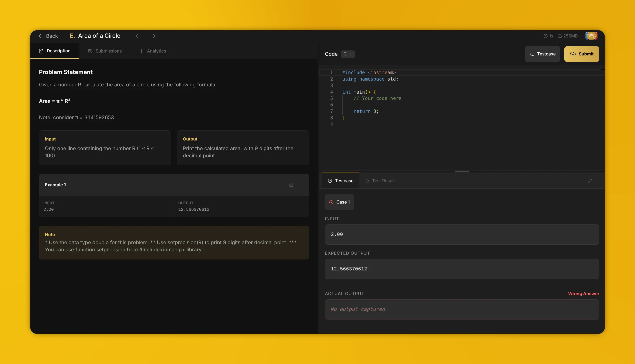The height and width of the screenshot is (364, 635).
Task: Click the editor's vertical scrollbar
Action: [x=602, y=118]
